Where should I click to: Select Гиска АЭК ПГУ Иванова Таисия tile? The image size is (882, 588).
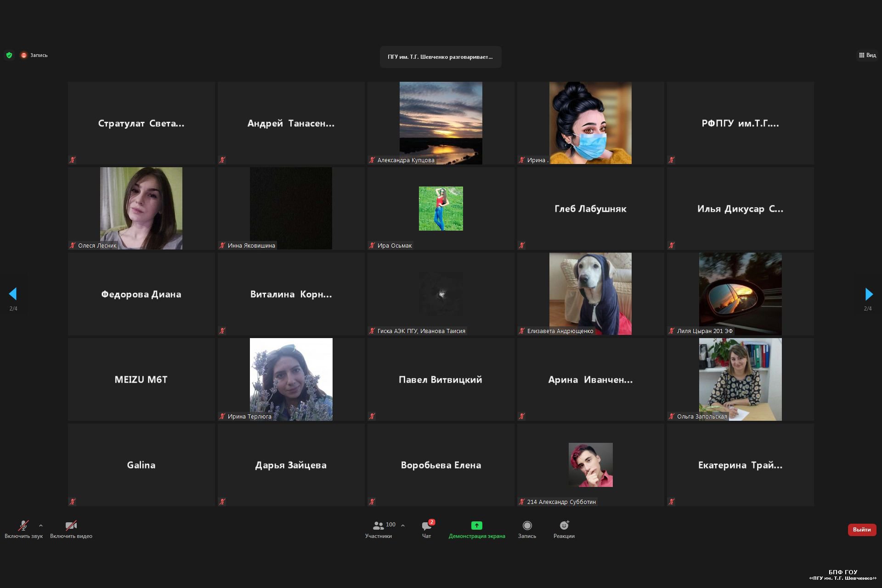tap(441, 294)
